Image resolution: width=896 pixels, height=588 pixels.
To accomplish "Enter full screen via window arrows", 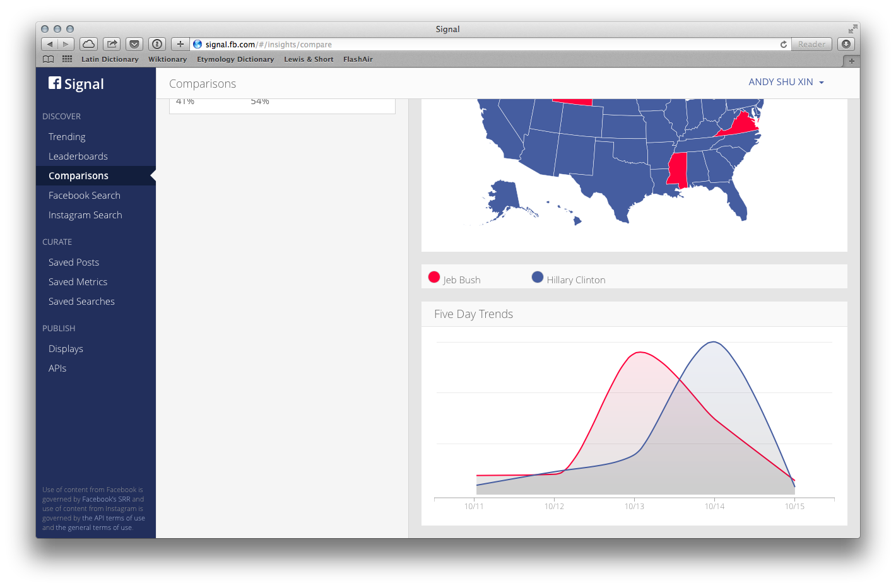I will (x=852, y=29).
